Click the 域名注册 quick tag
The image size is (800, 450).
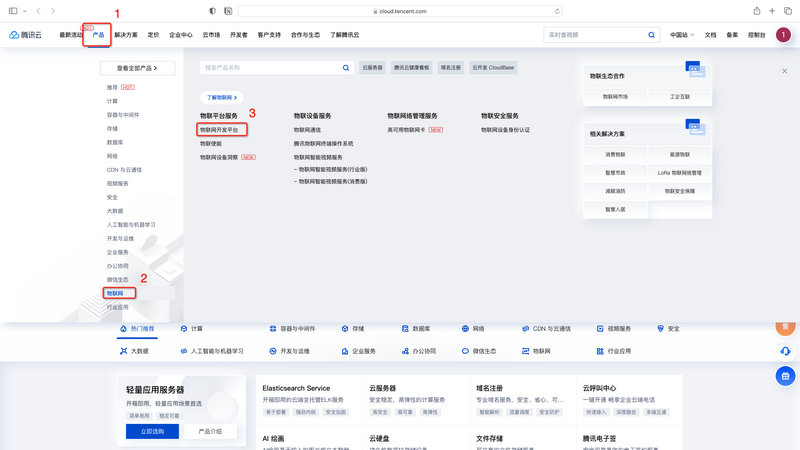pyautogui.click(x=451, y=67)
